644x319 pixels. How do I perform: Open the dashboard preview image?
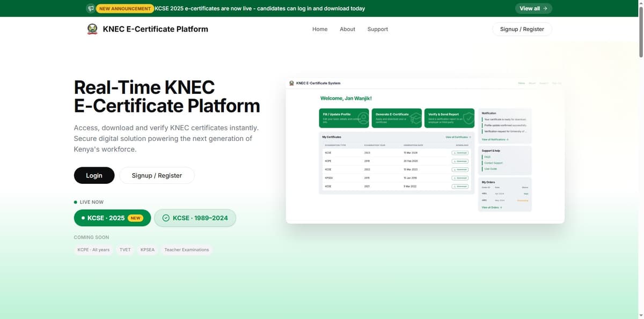(x=425, y=150)
